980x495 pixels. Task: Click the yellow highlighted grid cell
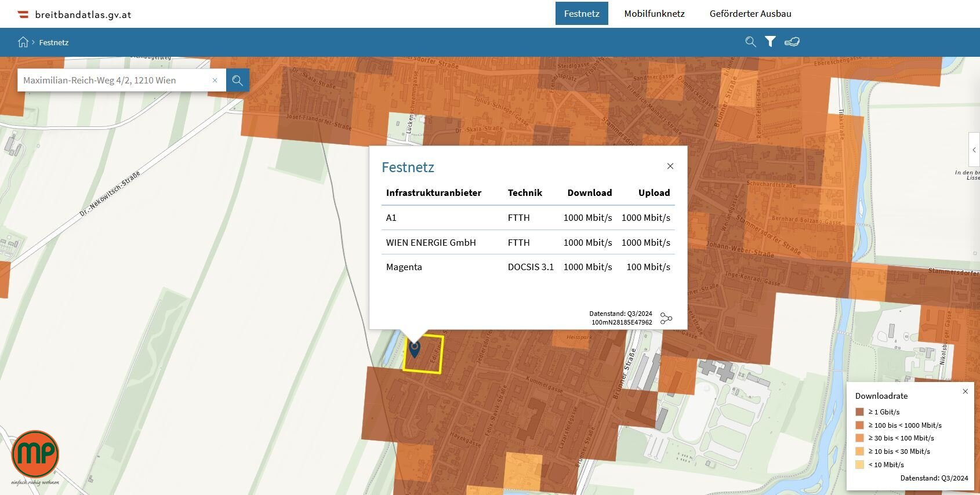tap(423, 354)
